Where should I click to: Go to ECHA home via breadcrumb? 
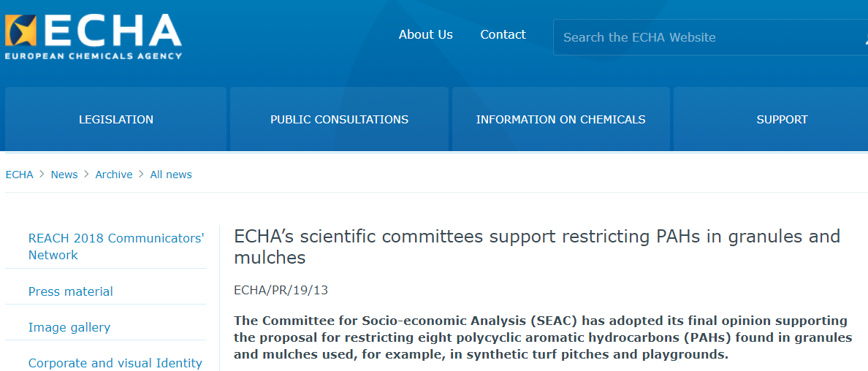(19, 175)
